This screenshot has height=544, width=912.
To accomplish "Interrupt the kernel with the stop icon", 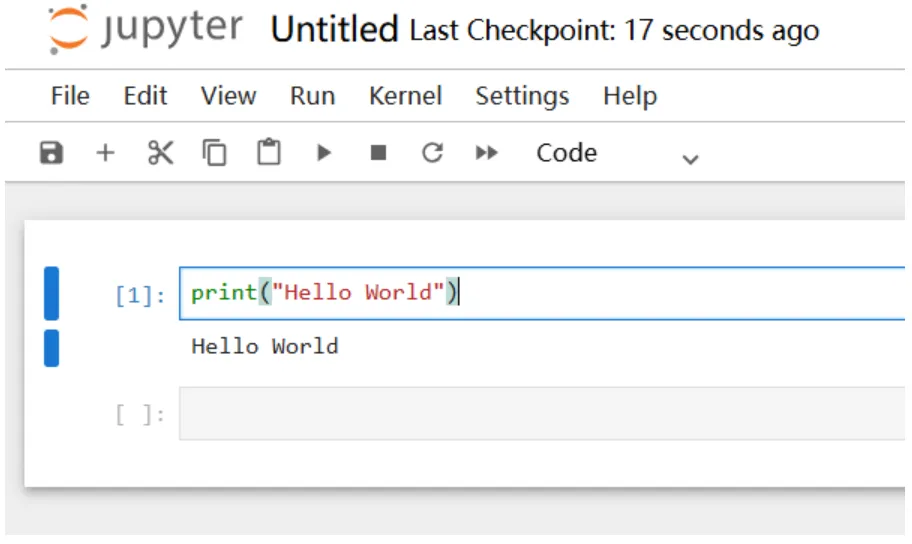I will (378, 153).
